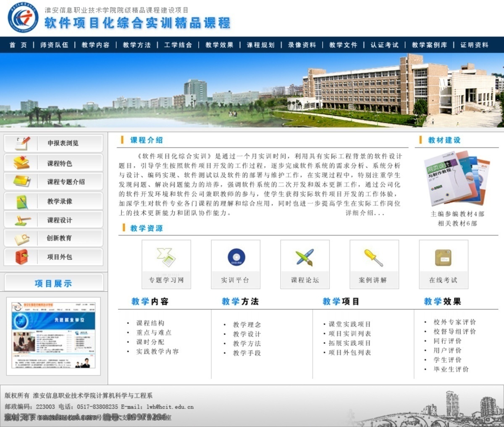Click the 教学录像 green notebook icon
Image resolution: width=504 pixels, height=427 pixels.
point(22,201)
